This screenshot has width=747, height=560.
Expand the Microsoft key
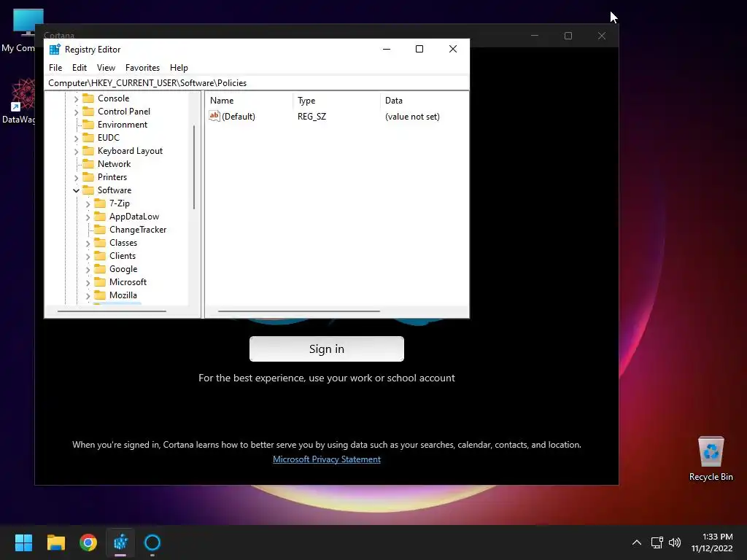(88, 283)
